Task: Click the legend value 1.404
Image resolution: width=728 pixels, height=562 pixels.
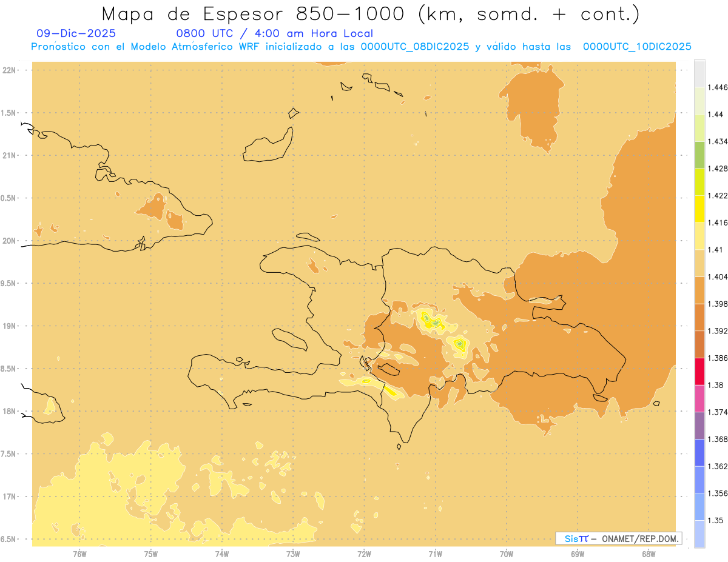Action: point(718,276)
